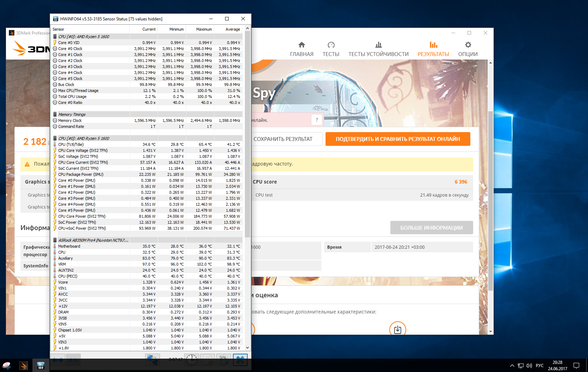Screen dimensions: 588x372
Task: Click the question mark help icon in 3DMark
Action: pyautogui.click(x=317, y=120)
